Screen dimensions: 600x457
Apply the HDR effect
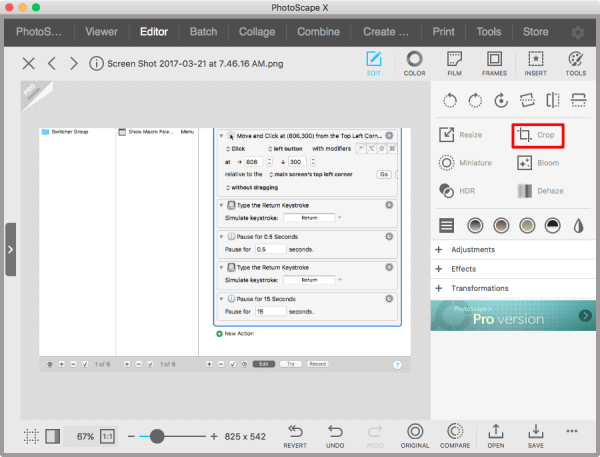[x=457, y=191]
